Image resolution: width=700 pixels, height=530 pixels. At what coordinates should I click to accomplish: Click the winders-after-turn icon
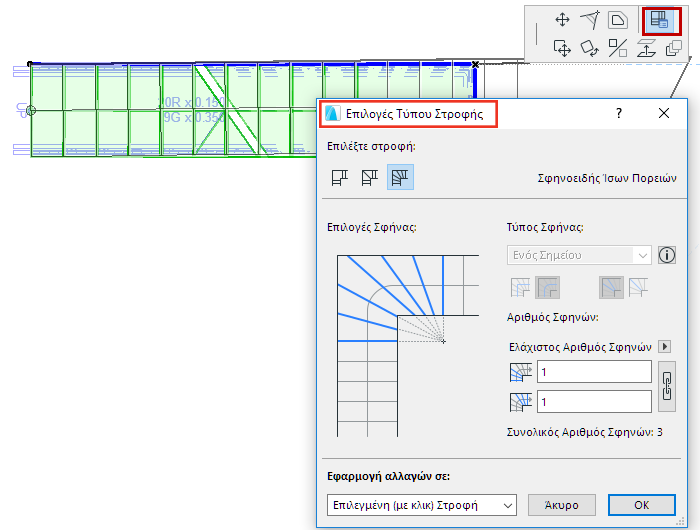pos(521,401)
